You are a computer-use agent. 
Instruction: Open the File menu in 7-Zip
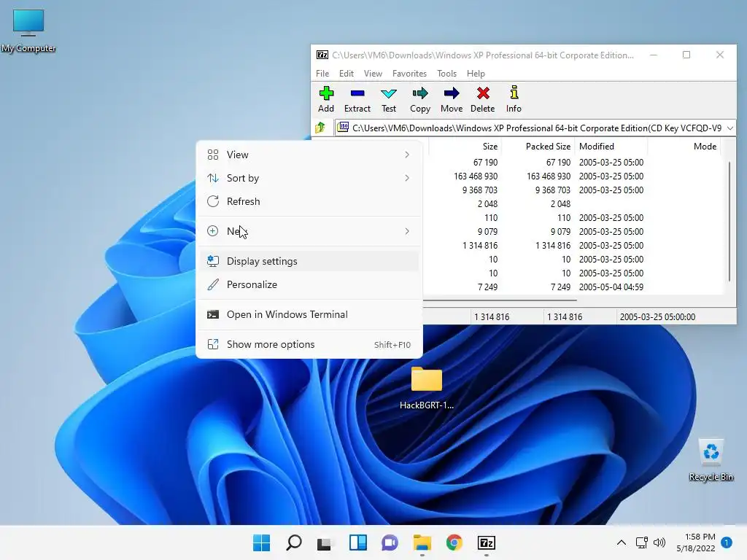pos(322,74)
